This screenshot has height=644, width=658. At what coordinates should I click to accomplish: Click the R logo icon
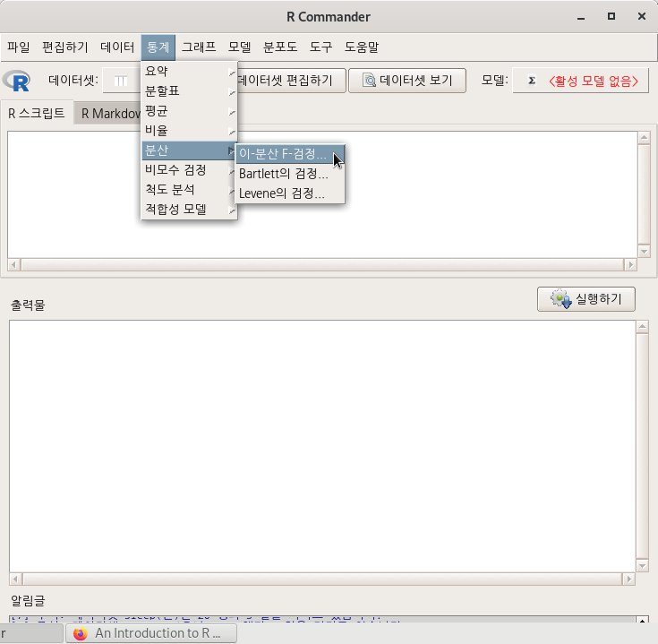click(16, 81)
